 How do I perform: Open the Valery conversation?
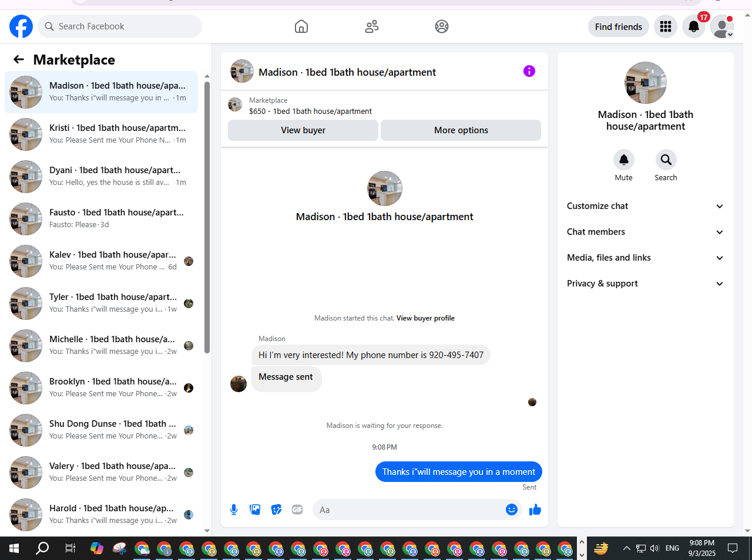click(x=101, y=473)
